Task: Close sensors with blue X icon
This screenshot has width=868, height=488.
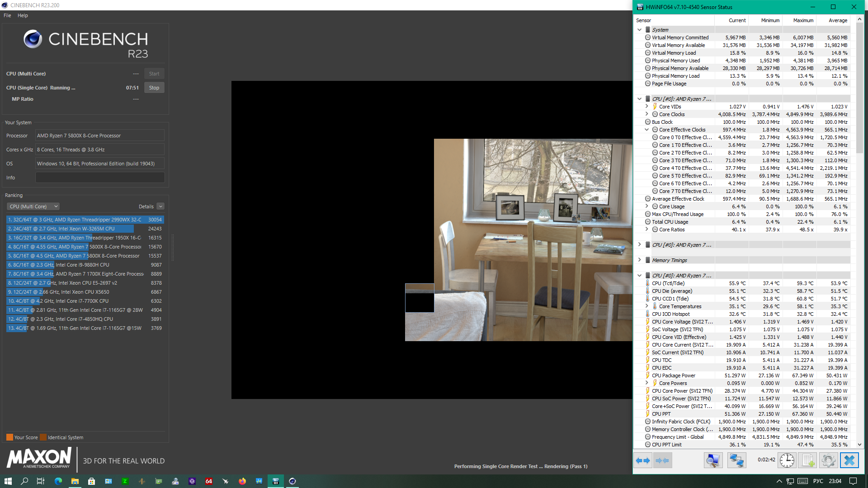Action: point(849,460)
